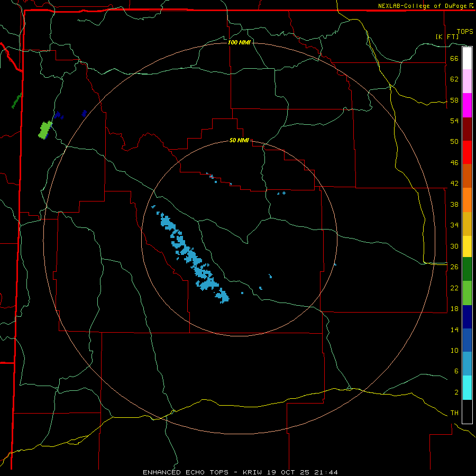Screen dimensions: 476x476
Task: Click the '58' legend value
Action: (454, 100)
